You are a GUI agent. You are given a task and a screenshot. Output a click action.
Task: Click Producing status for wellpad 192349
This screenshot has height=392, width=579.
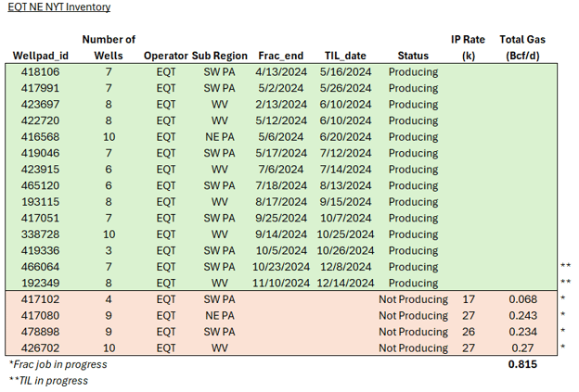point(413,283)
